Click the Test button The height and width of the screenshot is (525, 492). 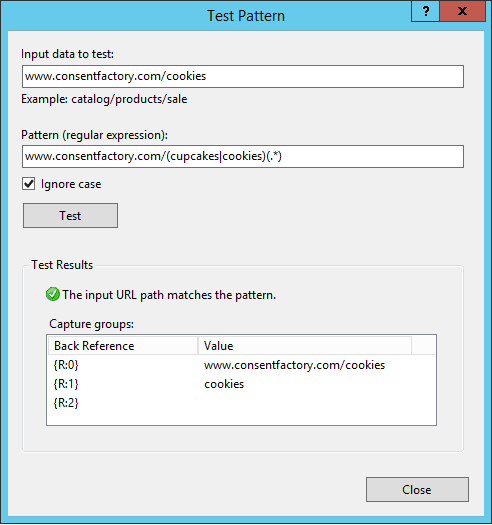point(70,216)
